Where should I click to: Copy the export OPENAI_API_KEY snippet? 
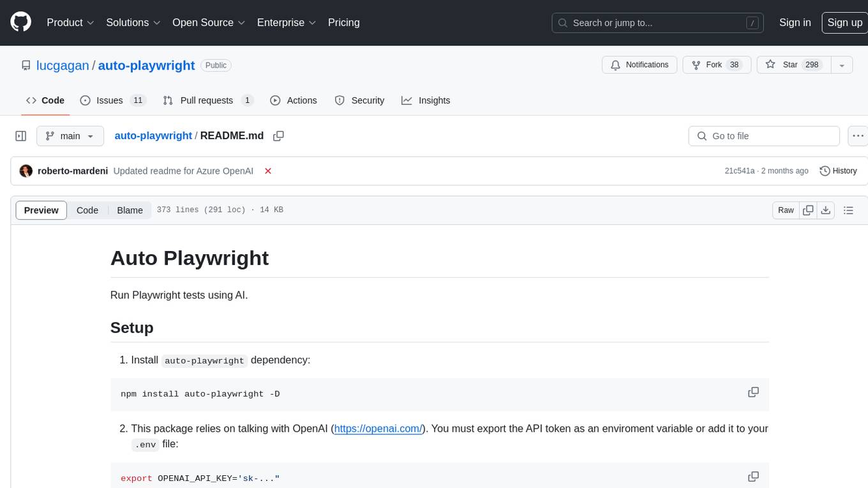coord(754,477)
